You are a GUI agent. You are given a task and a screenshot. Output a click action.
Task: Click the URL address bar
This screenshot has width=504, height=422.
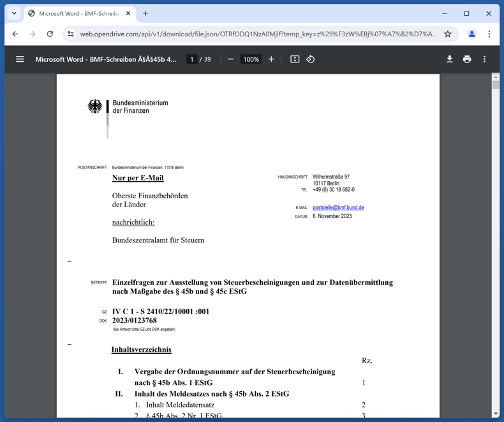click(258, 34)
